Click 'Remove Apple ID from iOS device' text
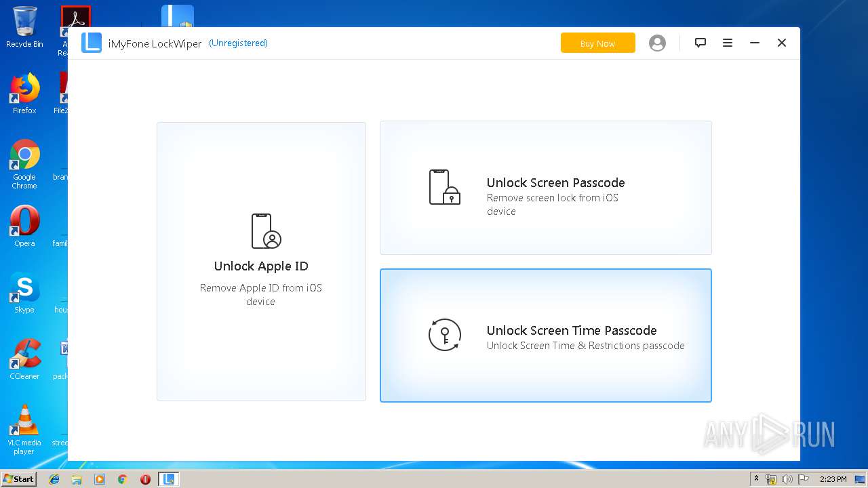This screenshot has height=488, width=868. (261, 295)
